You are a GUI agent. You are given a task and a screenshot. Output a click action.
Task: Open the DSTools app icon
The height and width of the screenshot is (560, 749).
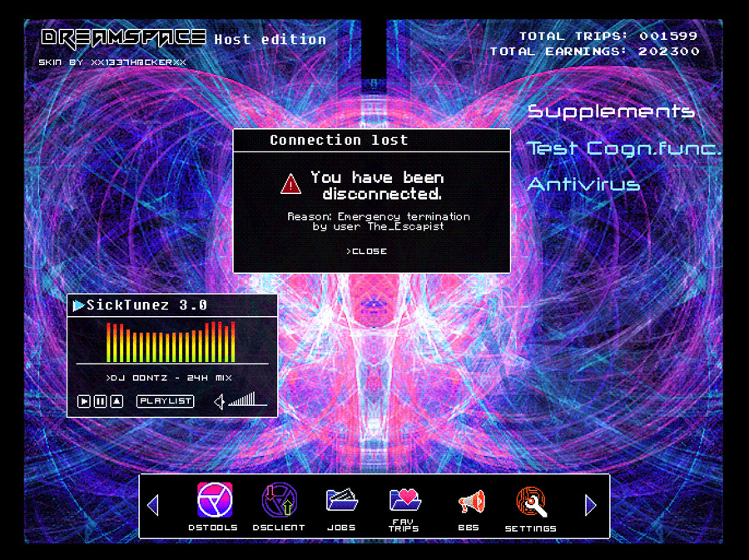215,501
